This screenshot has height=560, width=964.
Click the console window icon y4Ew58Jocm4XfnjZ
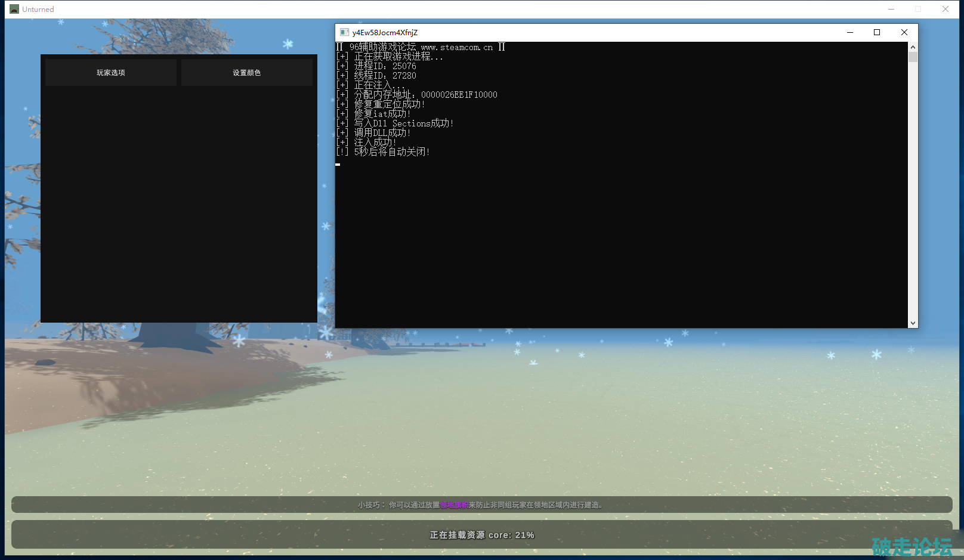coord(344,32)
